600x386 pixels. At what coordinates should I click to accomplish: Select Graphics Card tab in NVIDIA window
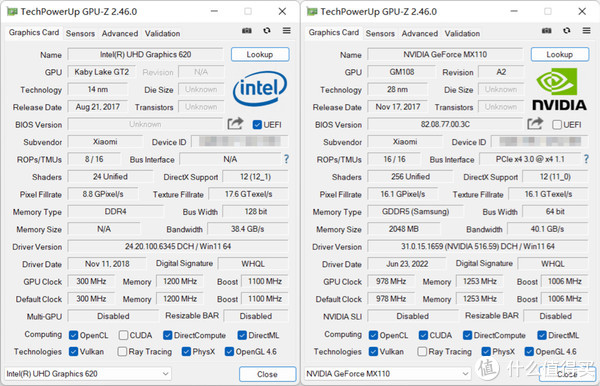[x=334, y=33]
